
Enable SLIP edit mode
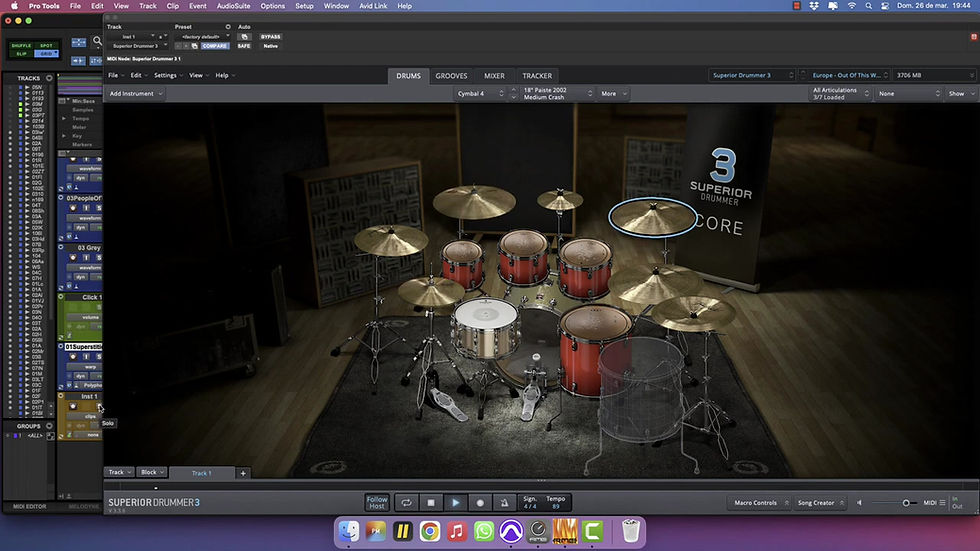(21, 54)
